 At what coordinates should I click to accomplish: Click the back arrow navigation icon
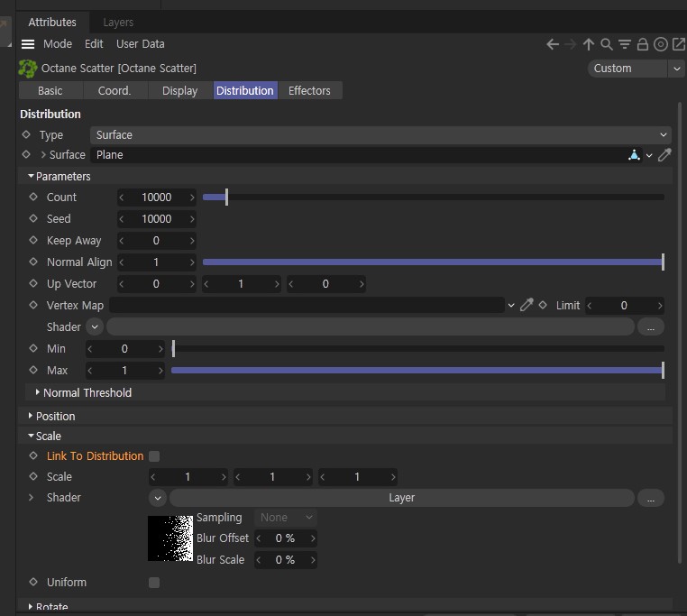point(553,44)
